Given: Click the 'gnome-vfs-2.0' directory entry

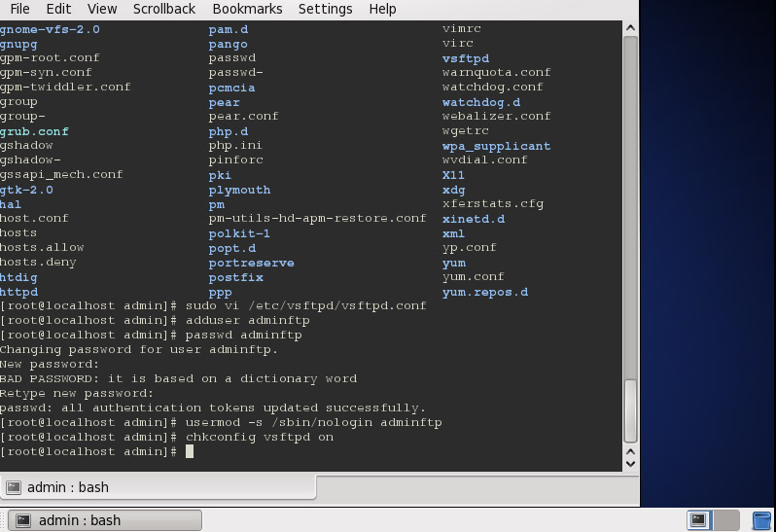Looking at the screenshot, I should (x=50, y=29).
